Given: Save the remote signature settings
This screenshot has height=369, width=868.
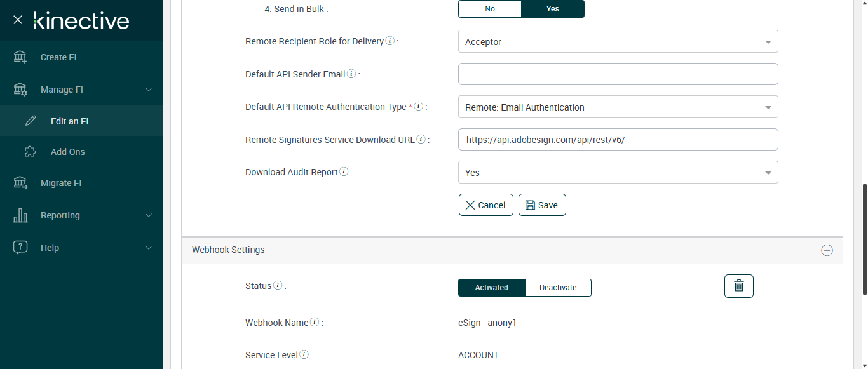Looking at the screenshot, I should click(542, 205).
